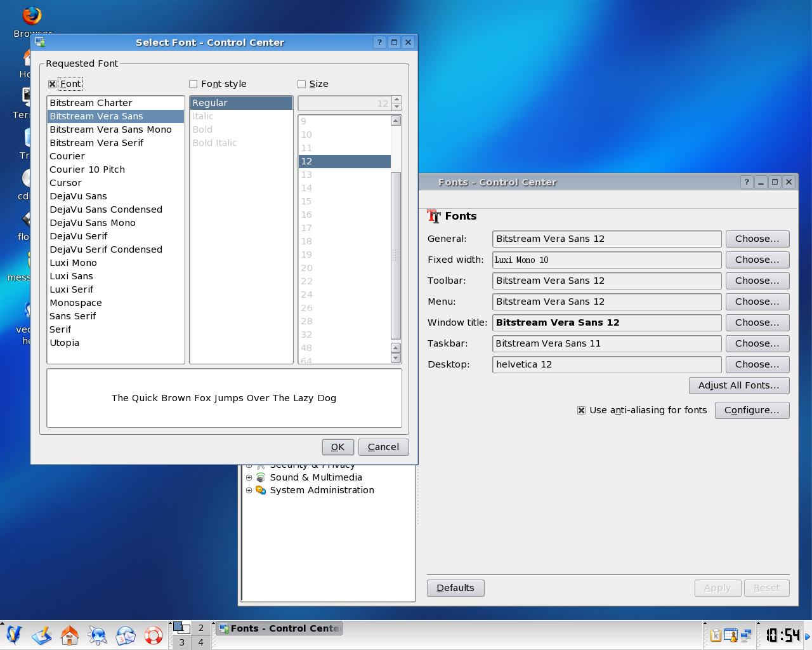Image resolution: width=812 pixels, height=650 pixels.
Task: Expand the Sound & Multimedia tree node
Action: (249, 477)
